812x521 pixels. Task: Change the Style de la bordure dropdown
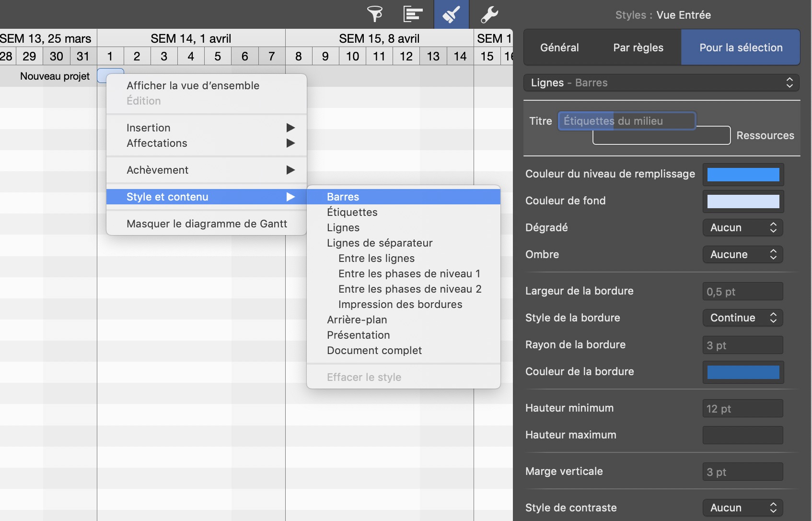pyautogui.click(x=742, y=318)
